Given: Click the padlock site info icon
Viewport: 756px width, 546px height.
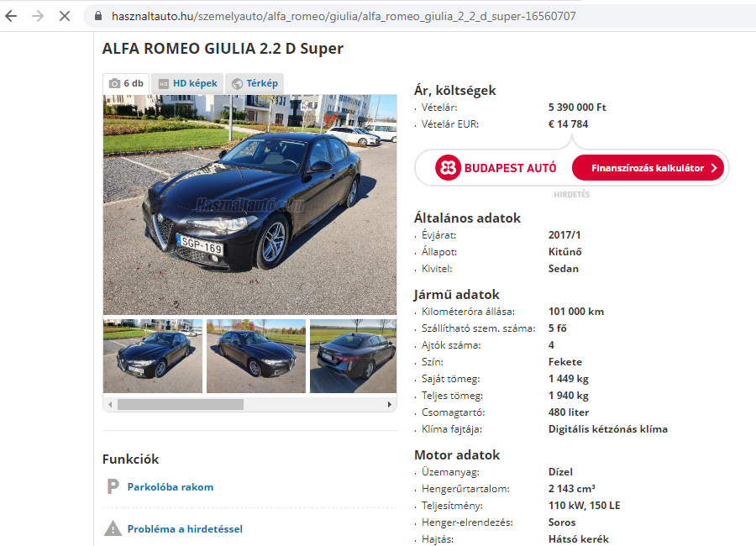Looking at the screenshot, I should [98, 16].
